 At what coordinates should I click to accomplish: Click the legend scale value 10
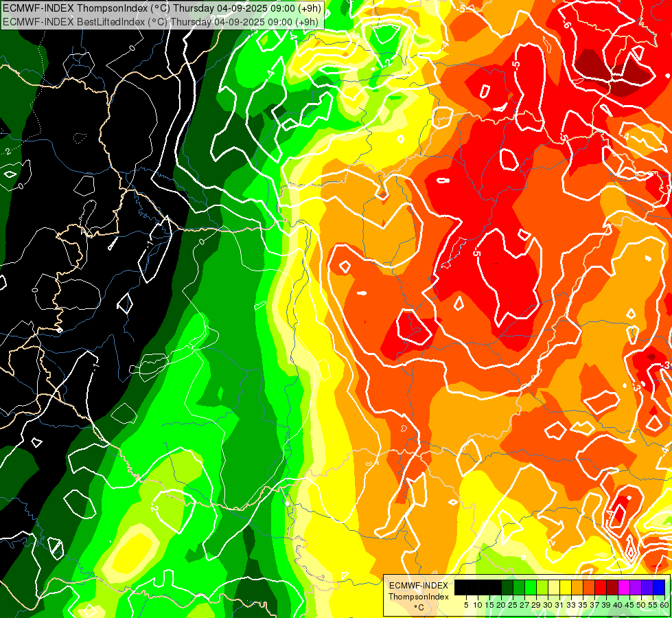pyautogui.click(x=478, y=605)
